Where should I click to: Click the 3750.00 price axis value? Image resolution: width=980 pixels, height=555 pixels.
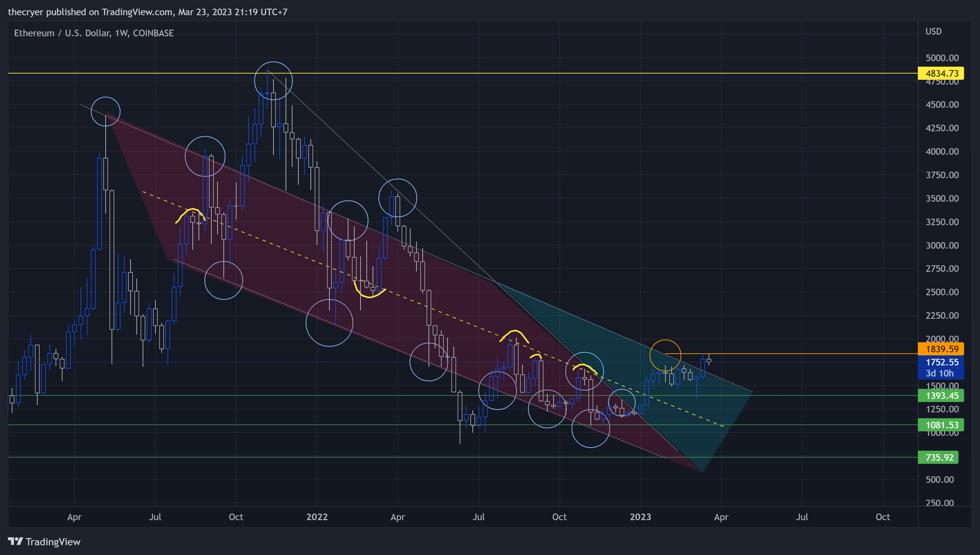coord(942,175)
